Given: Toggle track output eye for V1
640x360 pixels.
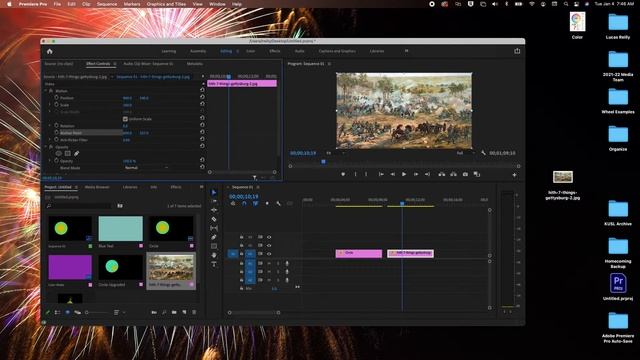Looking at the screenshot, I should [x=269, y=254].
